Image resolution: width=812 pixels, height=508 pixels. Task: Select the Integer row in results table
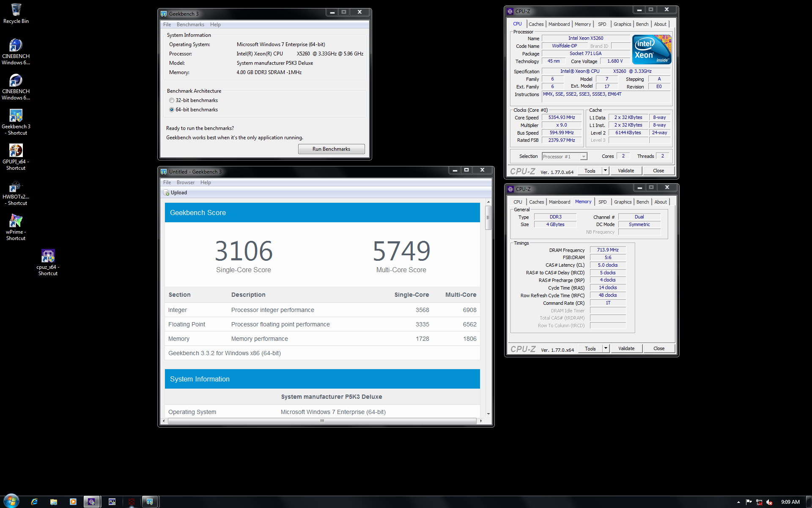pyautogui.click(x=322, y=310)
